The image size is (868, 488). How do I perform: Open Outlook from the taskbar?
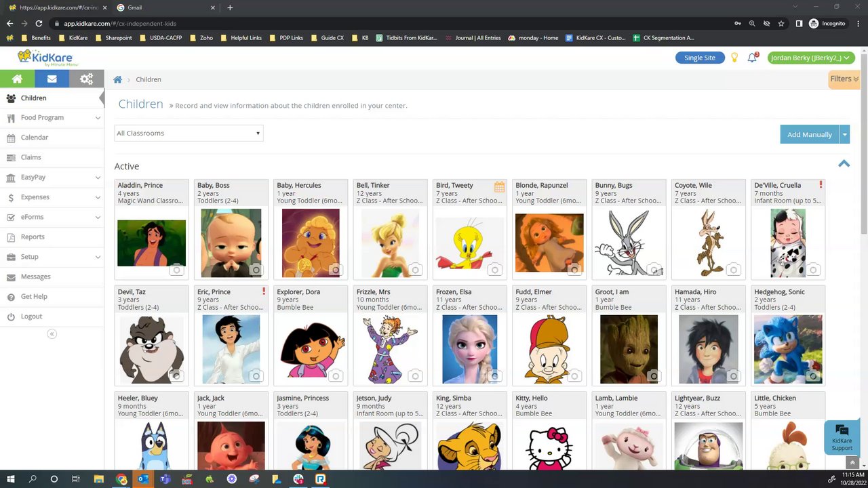(143, 479)
